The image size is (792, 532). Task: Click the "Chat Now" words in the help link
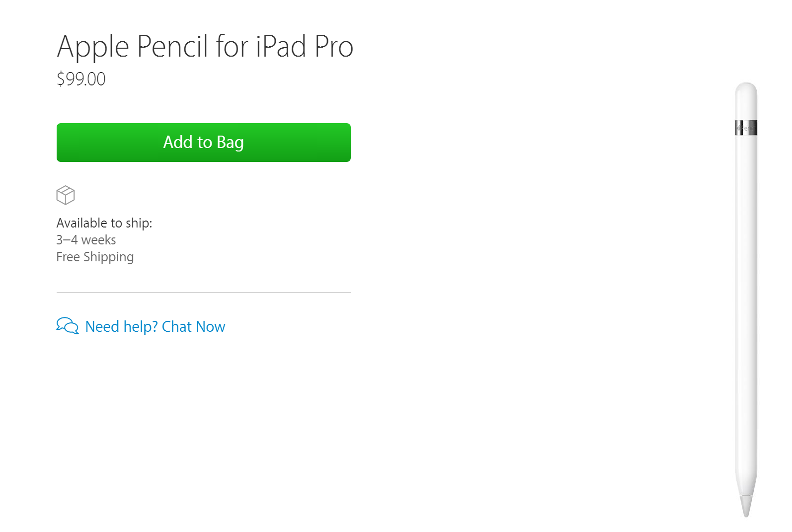pyautogui.click(x=193, y=326)
